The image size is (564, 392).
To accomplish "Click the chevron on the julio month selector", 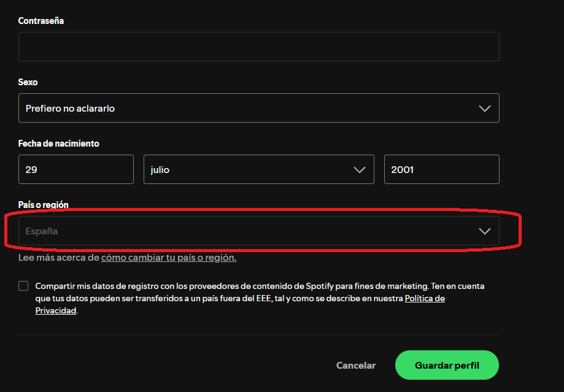I will click(x=360, y=169).
